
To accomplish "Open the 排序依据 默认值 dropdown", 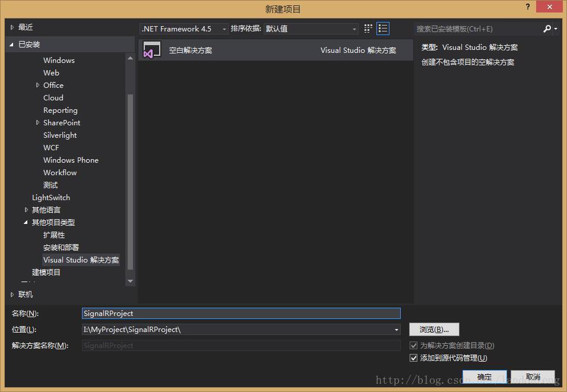I will pyautogui.click(x=311, y=29).
